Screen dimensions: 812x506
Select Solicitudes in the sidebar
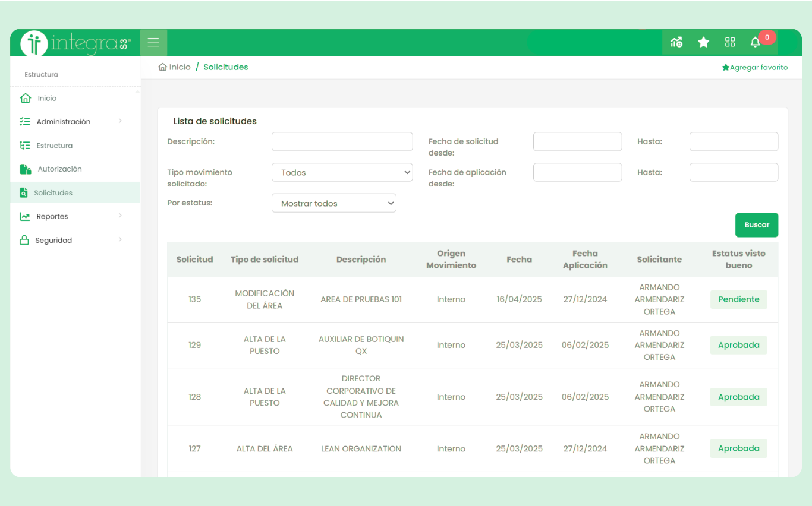pyautogui.click(x=53, y=192)
